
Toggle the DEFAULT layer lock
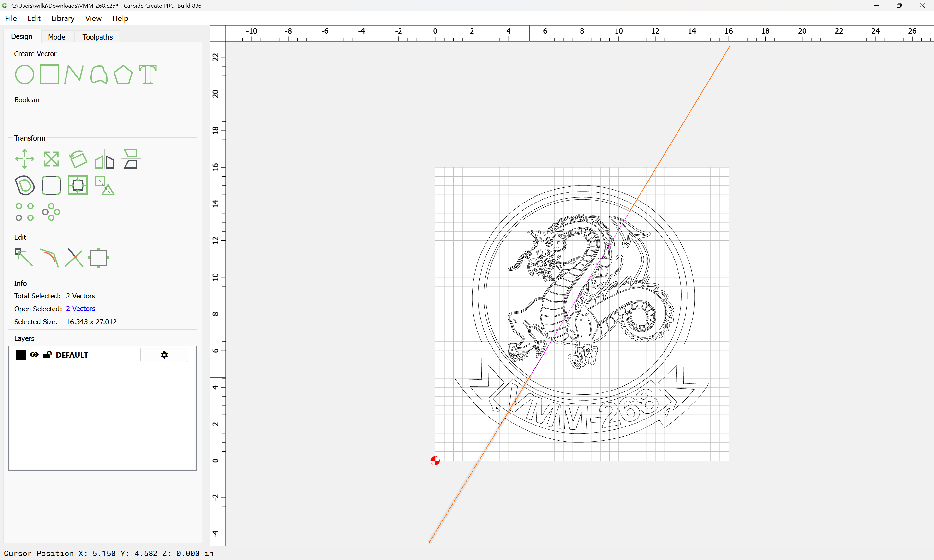click(47, 355)
